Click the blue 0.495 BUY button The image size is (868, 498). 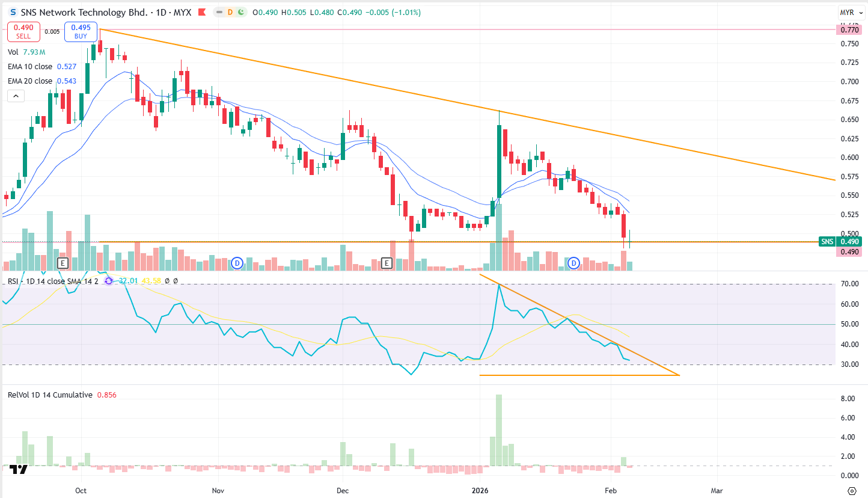coord(82,31)
